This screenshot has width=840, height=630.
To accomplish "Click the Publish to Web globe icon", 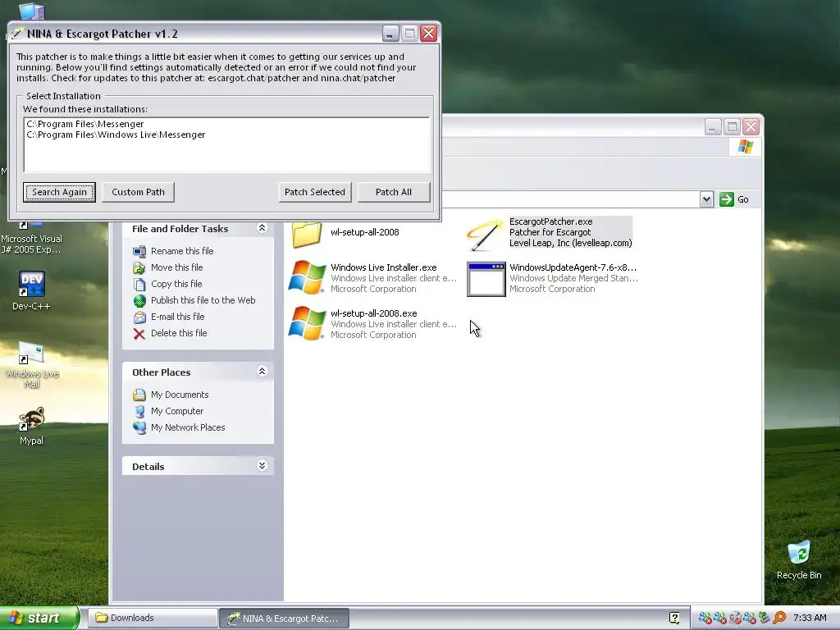I will point(139,300).
